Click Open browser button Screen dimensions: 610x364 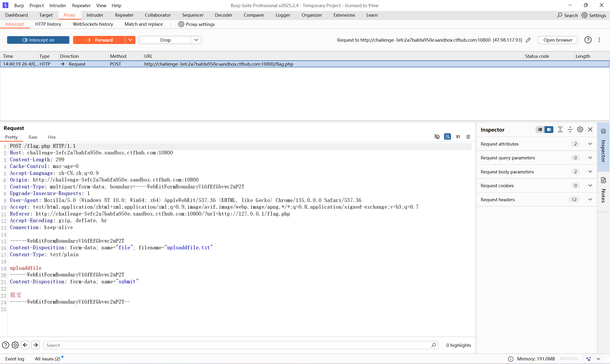558,40
